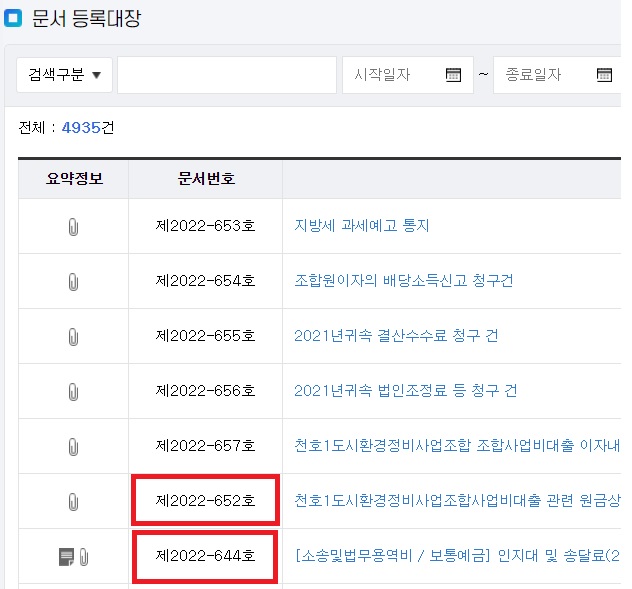Screen dimensions: 632x589
Task: Open 조합원이자의 배당소득신고 청구건 link
Action: tap(403, 281)
